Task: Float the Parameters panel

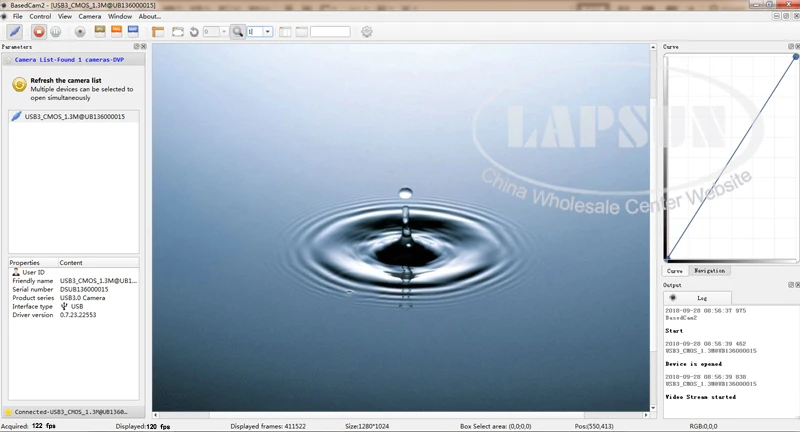Action: coord(136,46)
